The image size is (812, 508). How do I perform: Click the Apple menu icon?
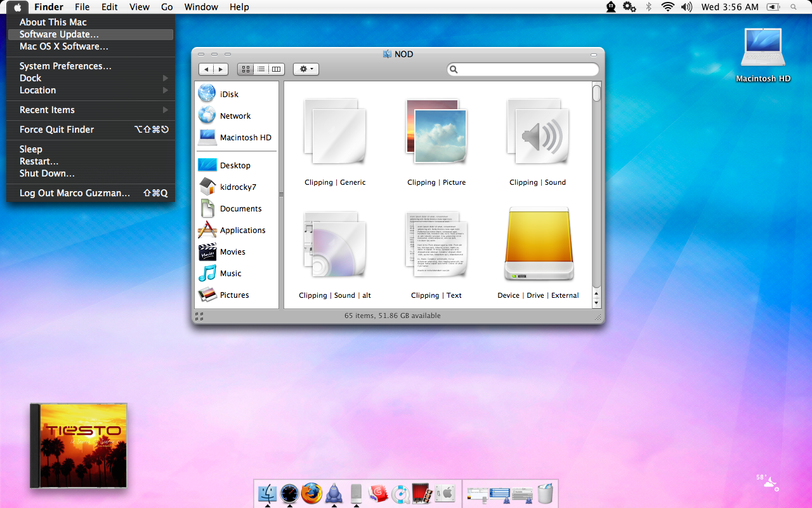[x=18, y=7]
